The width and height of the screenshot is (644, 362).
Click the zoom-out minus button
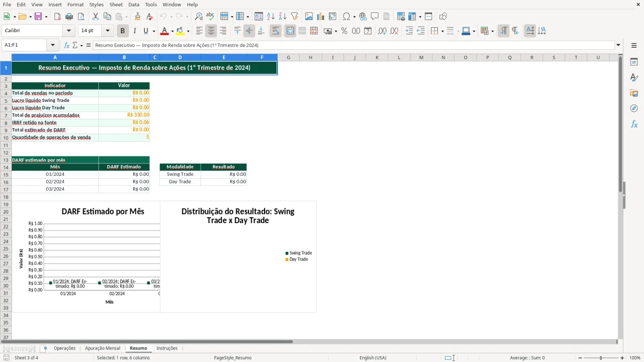(580, 358)
